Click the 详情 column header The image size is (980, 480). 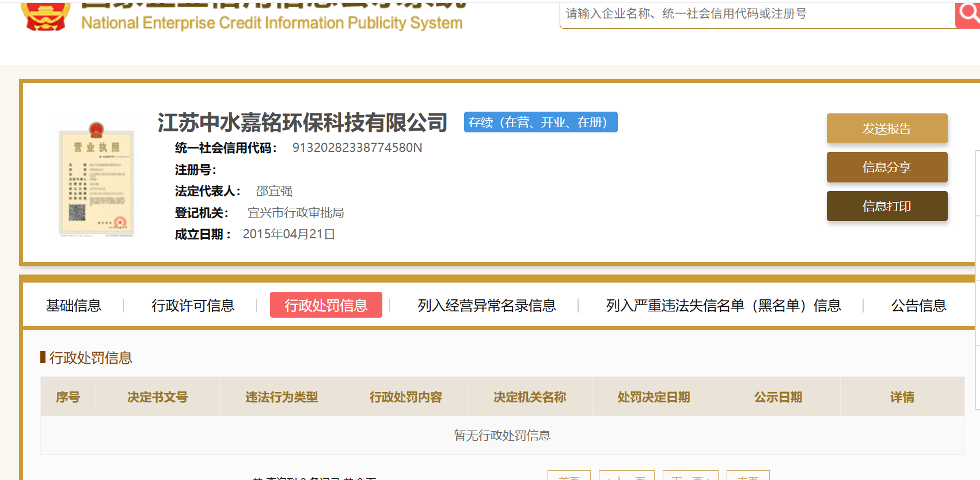pyautogui.click(x=902, y=397)
